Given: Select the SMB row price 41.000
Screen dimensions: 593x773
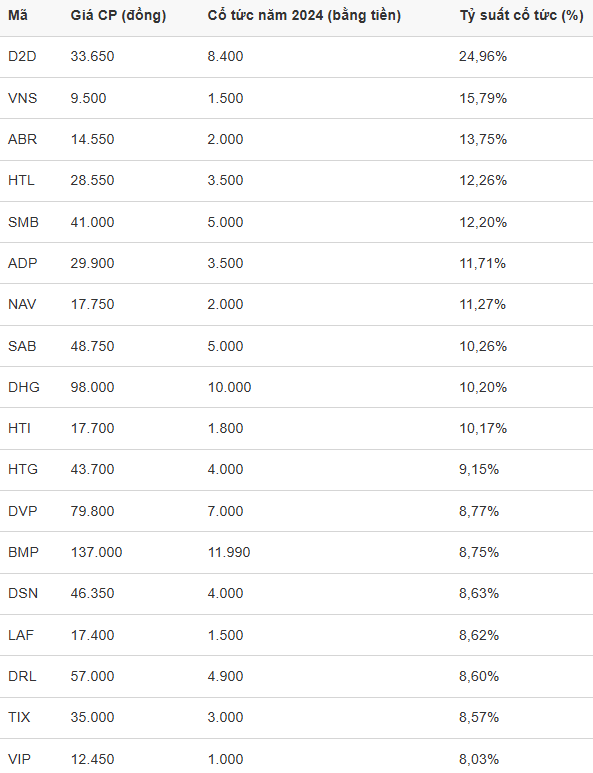Looking at the screenshot, I should [x=92, y=222].
